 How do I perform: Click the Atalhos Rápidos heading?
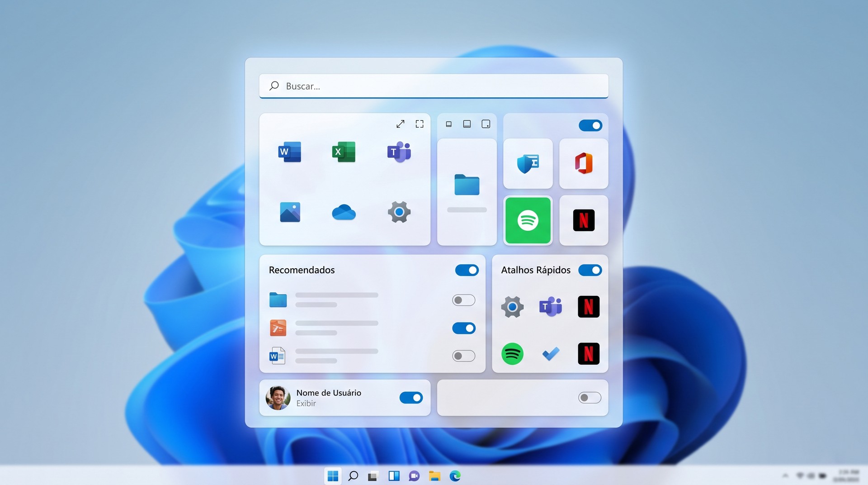tap(536, 270)
